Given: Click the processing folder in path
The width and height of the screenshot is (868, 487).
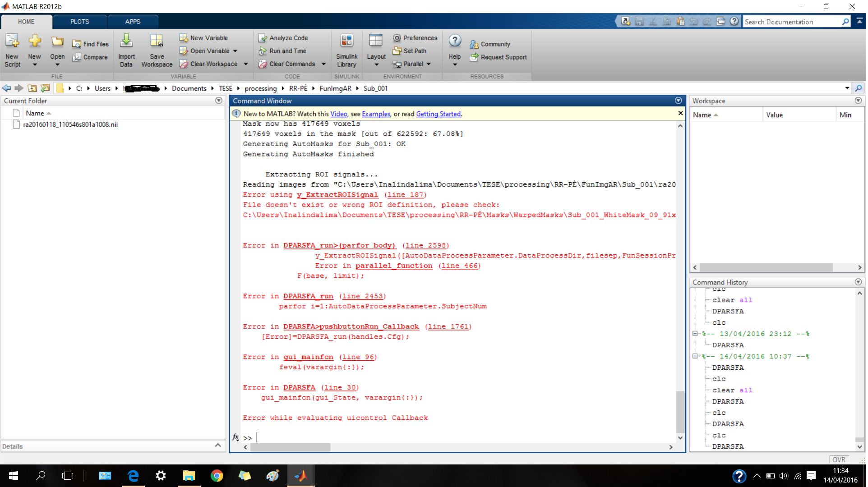Looking at the screenshot, I should point(261,88).
